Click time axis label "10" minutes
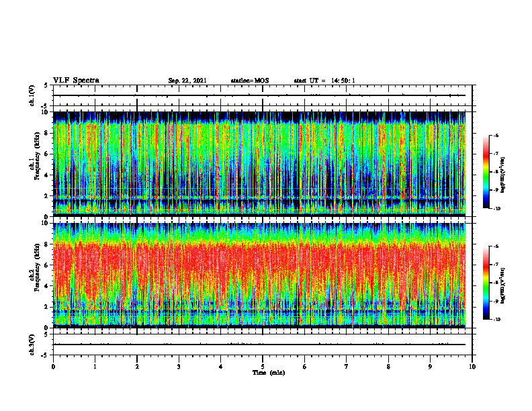This screenshot has height=411, width=532. tap(472, 367)
